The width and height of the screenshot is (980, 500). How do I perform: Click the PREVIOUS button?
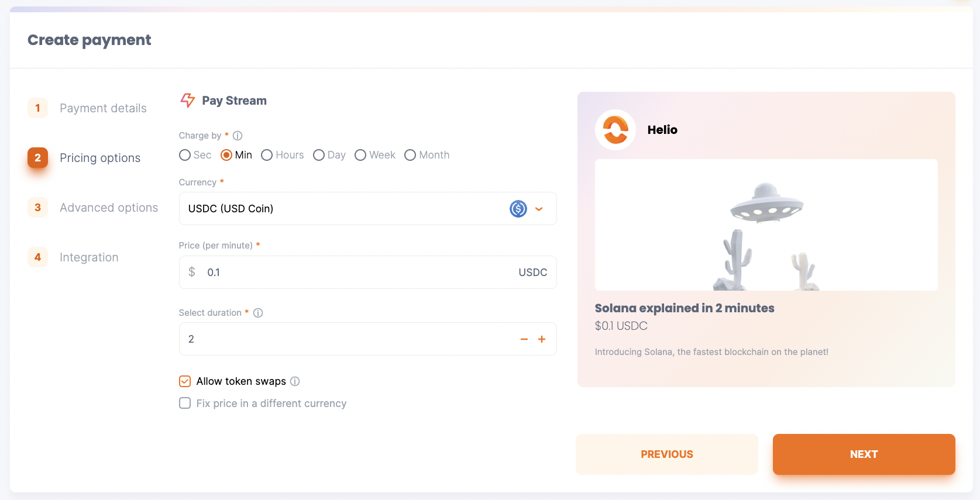click(x=666, y=454)
